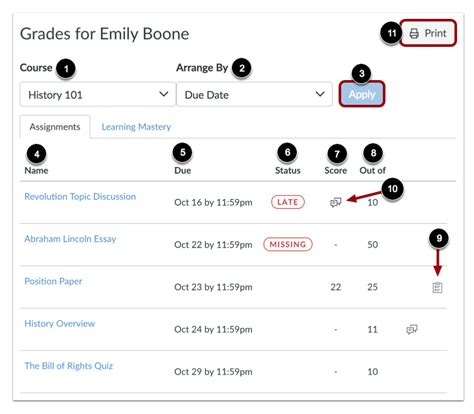Viewport: 474px width, 414px height.
Task: Open comments icon for Revolution Topic Discussion
Action: click(x=336, y=202)
